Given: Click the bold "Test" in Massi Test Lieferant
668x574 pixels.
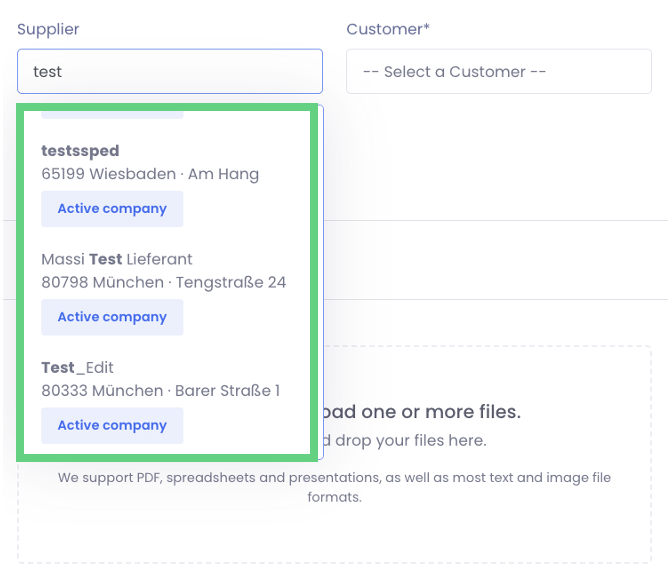Looking at the screenshot, I should (x=105, y=259).
